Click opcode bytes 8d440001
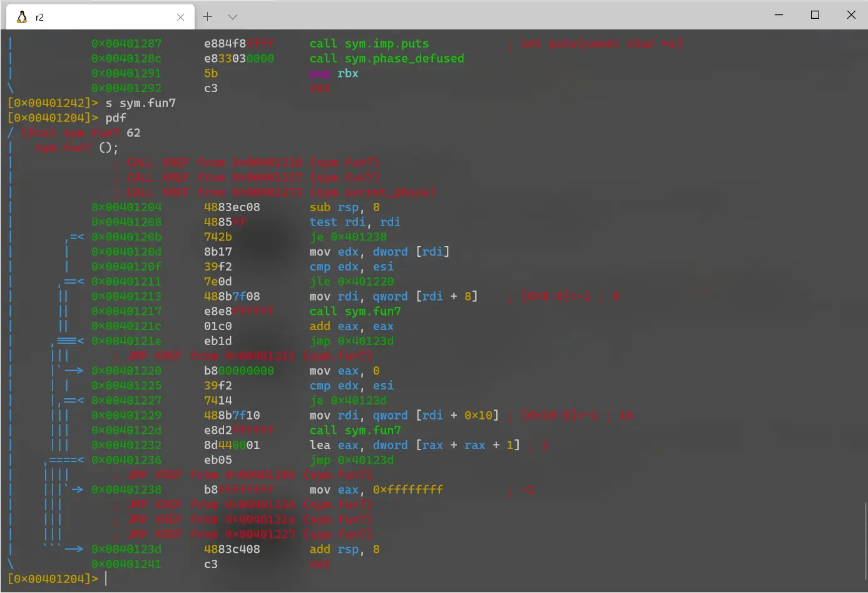868x593 pixels. click(232, 445)
